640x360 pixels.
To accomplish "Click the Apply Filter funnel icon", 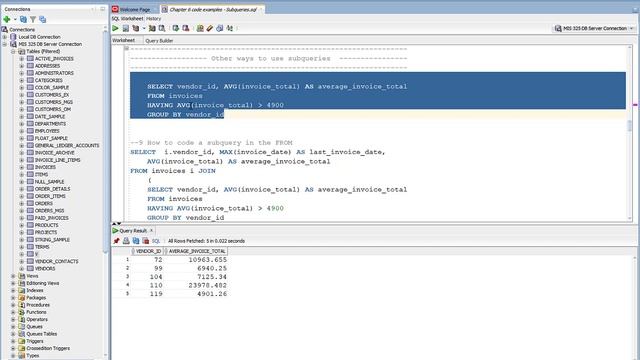I will point(33,19).
